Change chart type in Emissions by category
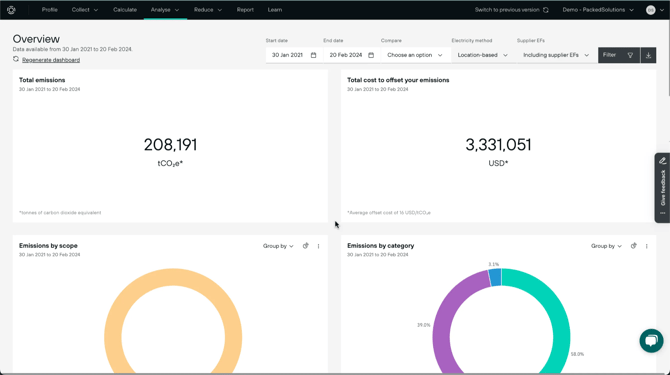The height and width of the screenshot is (375, 670). tap(634, 246)
